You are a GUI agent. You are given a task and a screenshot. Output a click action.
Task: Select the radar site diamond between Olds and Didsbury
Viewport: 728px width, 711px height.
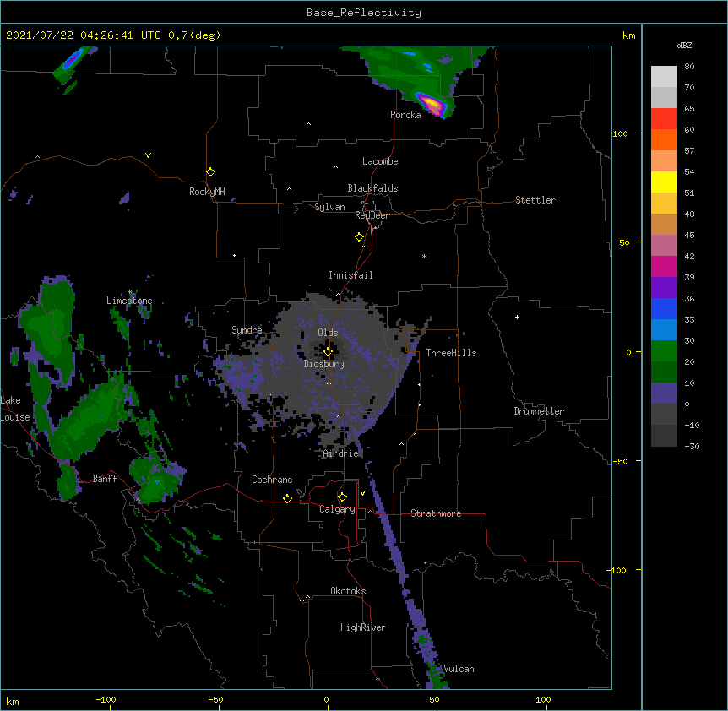329,352
